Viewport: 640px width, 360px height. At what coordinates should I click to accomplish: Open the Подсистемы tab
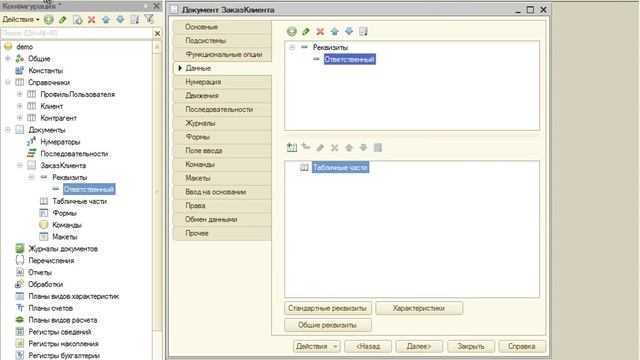[222, 41]
